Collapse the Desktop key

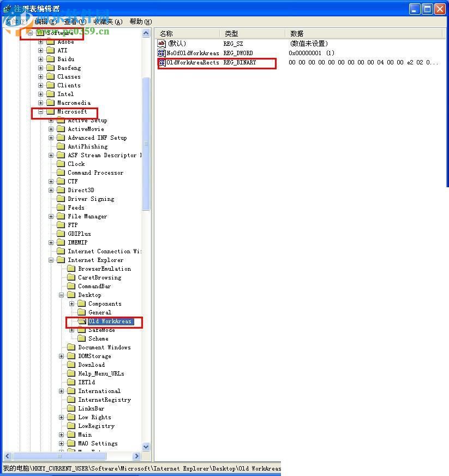(x=61, y=295)
